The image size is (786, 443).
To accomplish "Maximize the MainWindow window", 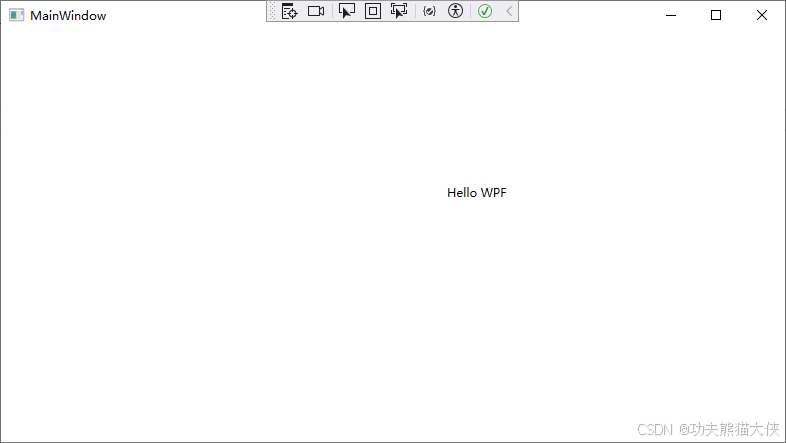I will click(716, 15).
